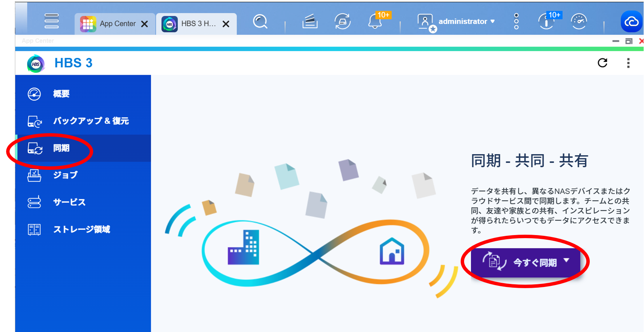Open the info icon with 10+ badge
This screenshot has width=644, height=332.
547,21
